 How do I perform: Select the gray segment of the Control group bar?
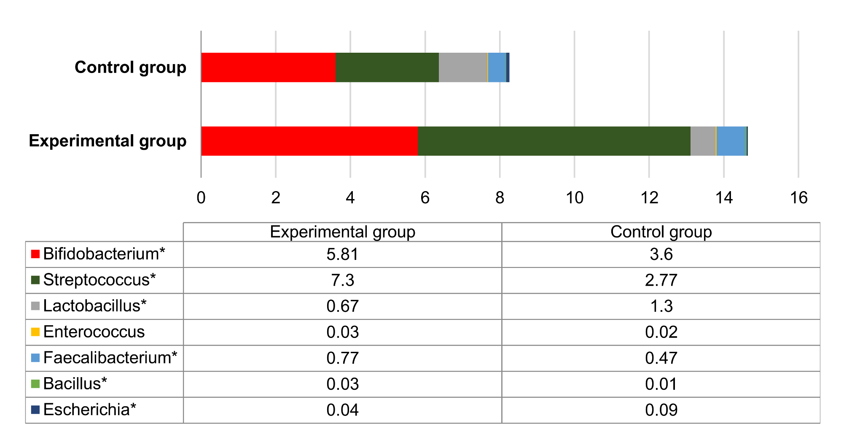463,67
